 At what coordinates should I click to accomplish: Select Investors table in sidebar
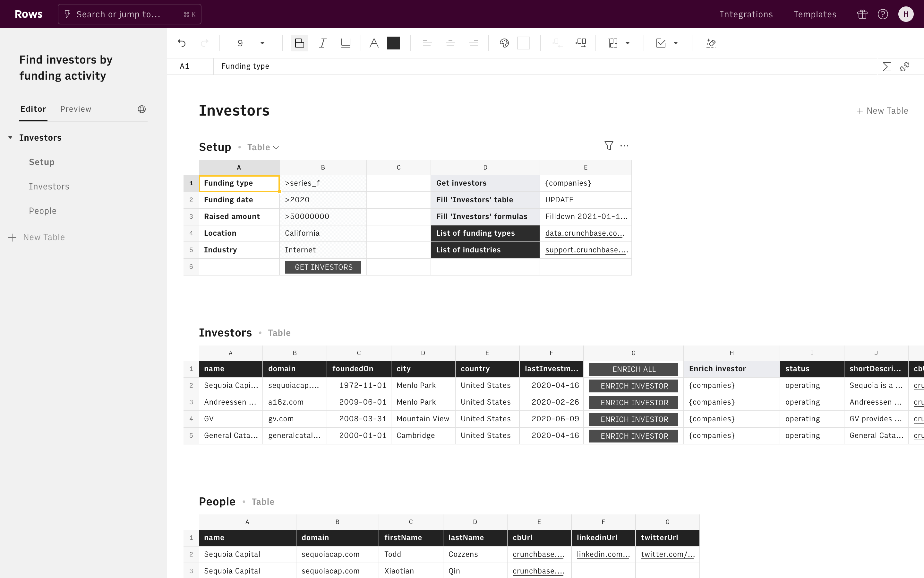pos(49,187)
